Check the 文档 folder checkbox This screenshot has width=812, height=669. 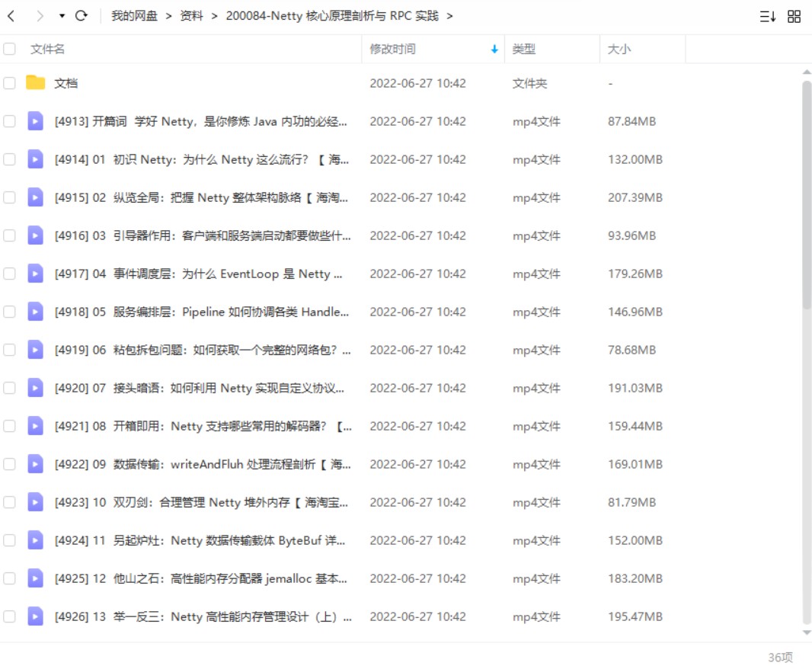9,83
